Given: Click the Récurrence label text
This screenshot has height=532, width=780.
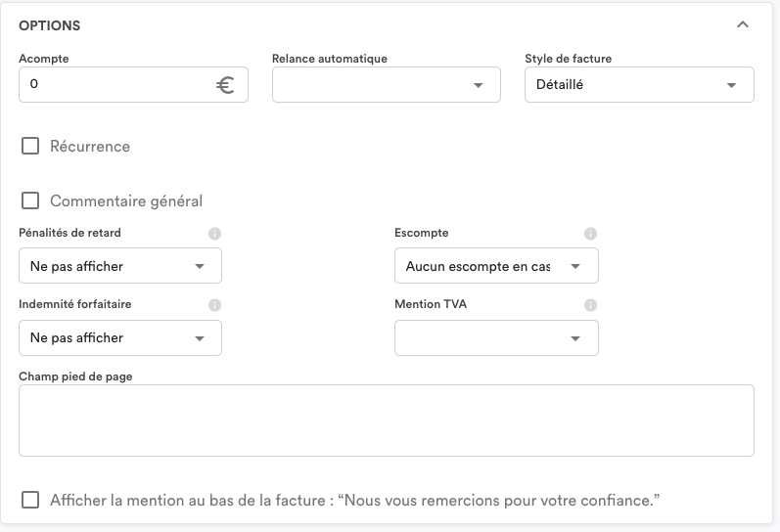Looking at the screenshot, I should coord(90,146).
